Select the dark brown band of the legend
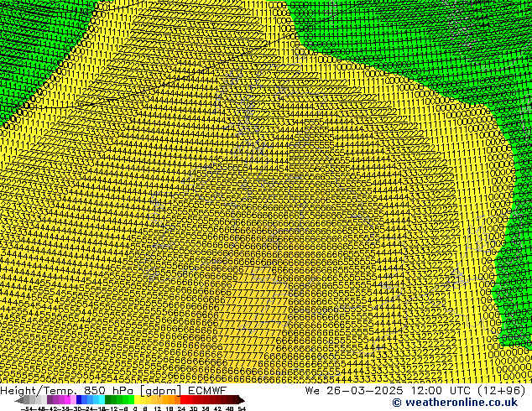532x411 pixels. tap(232, 399)
